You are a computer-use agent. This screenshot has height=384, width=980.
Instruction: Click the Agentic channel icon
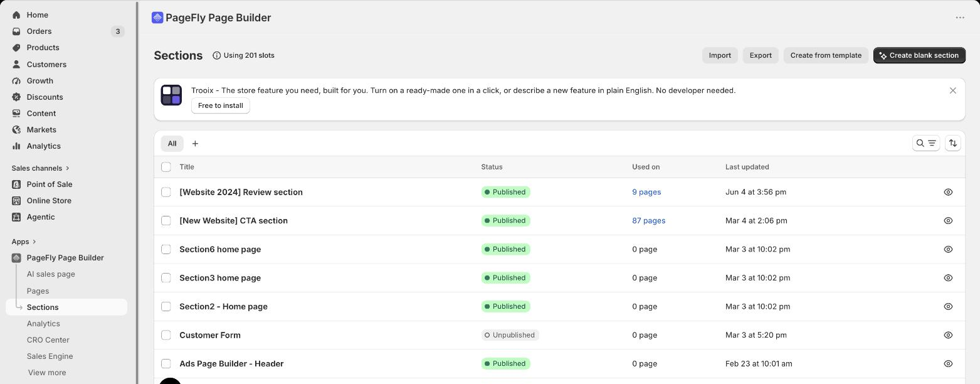(x=16, y=217)
